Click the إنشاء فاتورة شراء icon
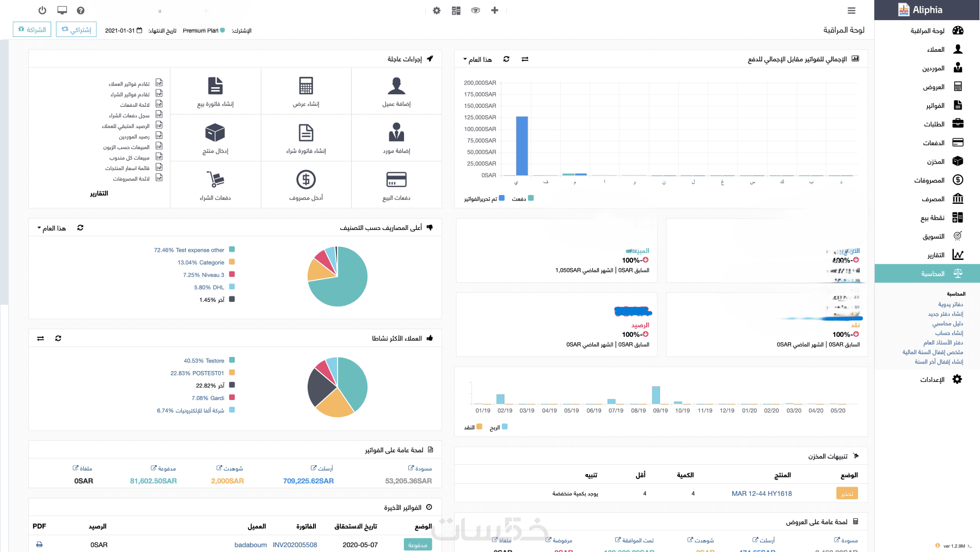The height and width of the screenshot is (552, 980). click(x=306, y=132)
